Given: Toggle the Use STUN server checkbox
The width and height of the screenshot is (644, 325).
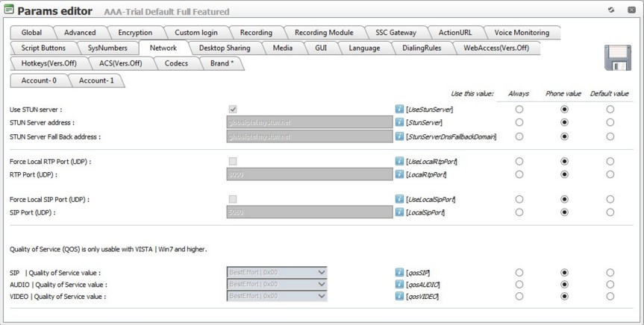Looking at the screenshot, I should (233, 110).
